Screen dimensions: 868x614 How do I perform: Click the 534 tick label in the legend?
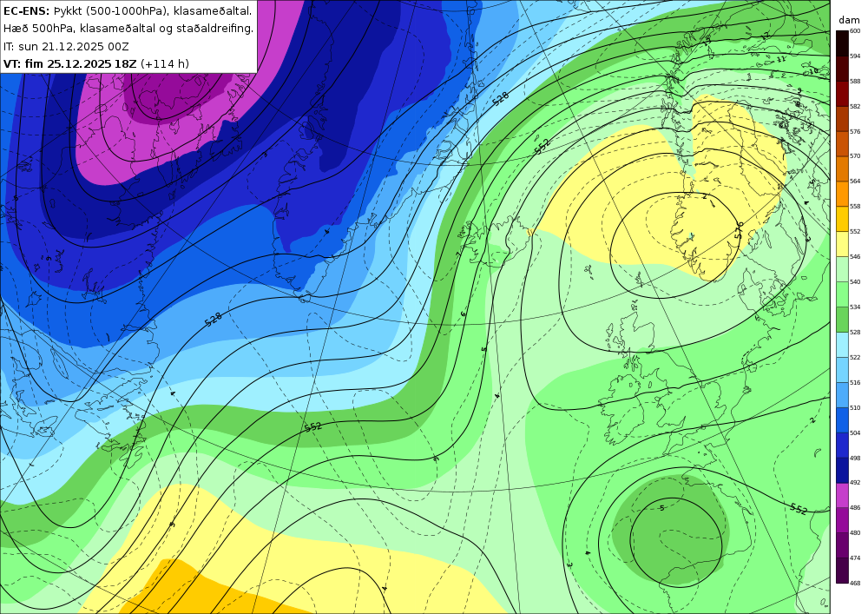coord(855,307)
